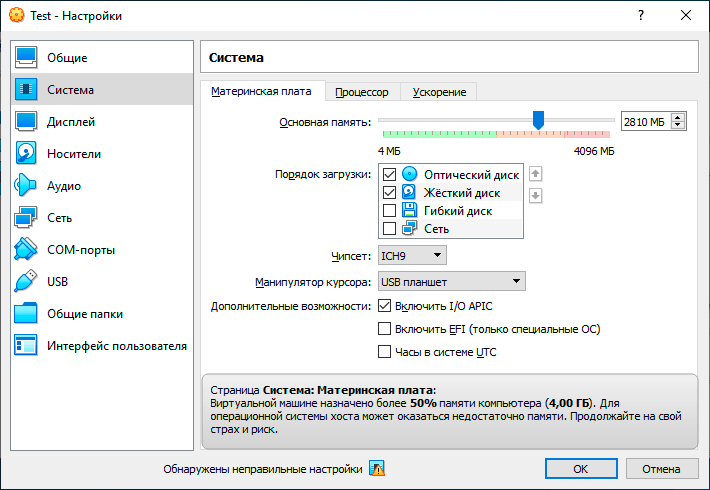The width and height of the screenshot is (710, 490).
Task: Select Носители category label
Action: pos(74,154)
